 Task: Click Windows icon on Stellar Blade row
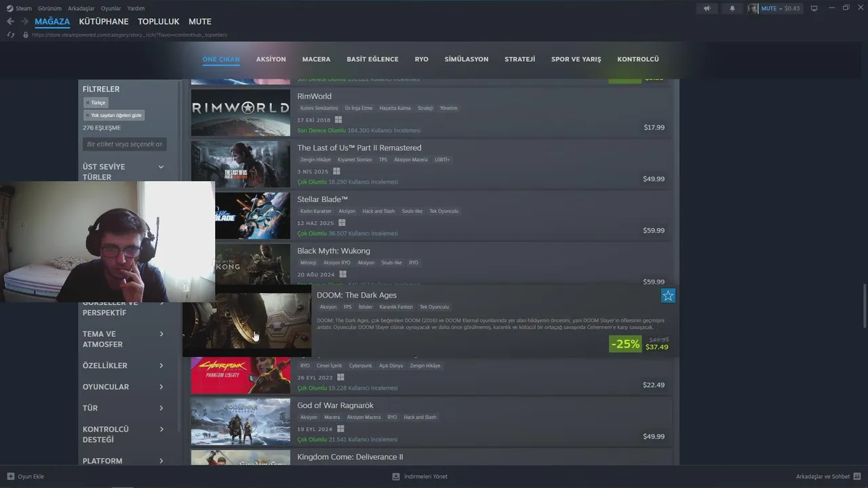[342, 223]
